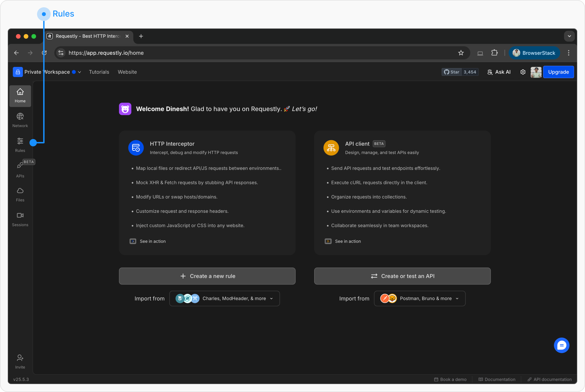Click the Invite user icon
The image size is (585, 392).
(x=20, y=358)
